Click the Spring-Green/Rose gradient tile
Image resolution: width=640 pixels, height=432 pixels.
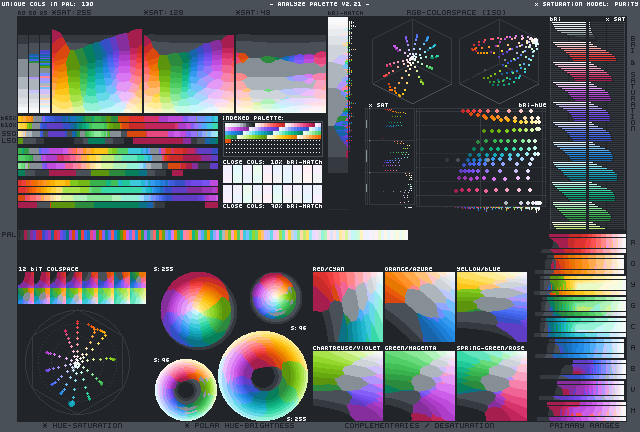point(491,387)
